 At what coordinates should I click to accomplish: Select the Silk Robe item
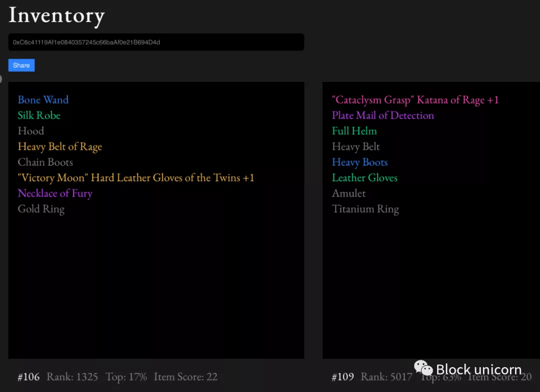pos(39,115)
